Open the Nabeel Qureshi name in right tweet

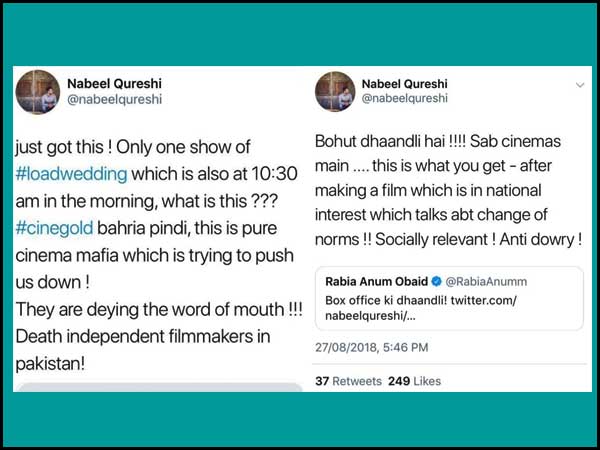406,83
